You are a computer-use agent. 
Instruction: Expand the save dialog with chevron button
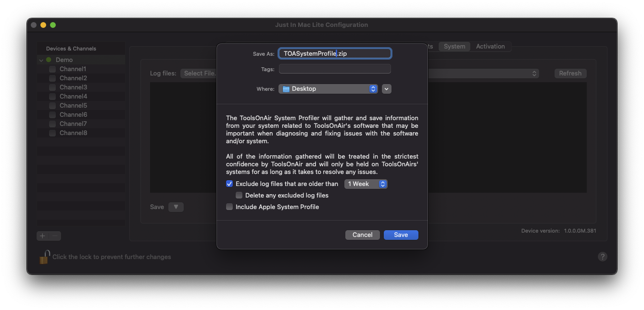click(x=387, y=89)
